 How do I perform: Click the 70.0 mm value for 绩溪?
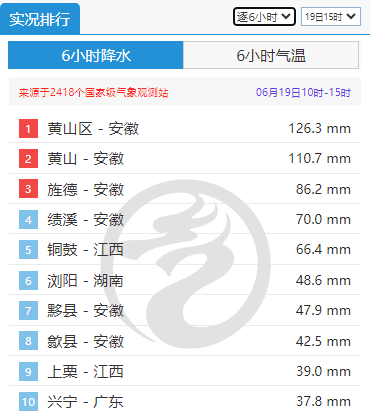[323, 219]
